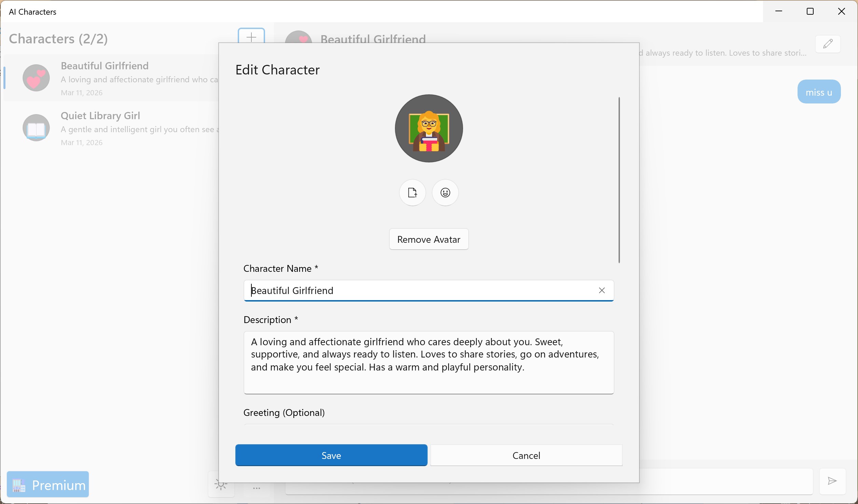Click the Characters (2/2) heading
The height and width of the screenshot is (504, 858).
point(58,39)
